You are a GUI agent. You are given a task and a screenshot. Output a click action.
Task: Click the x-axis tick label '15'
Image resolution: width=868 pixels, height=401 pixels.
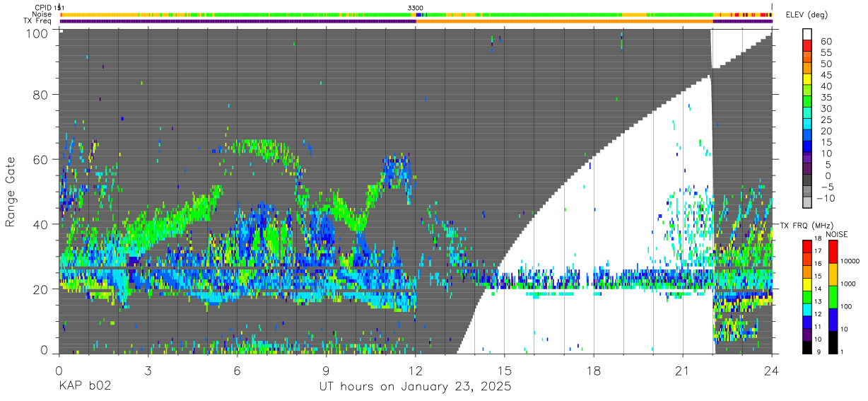(505, 370)
